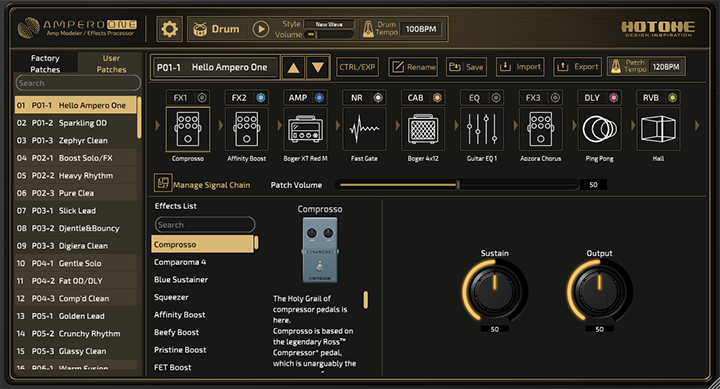
Task: Select the Boger 4x12 cabinet icon
Action: 423,129
